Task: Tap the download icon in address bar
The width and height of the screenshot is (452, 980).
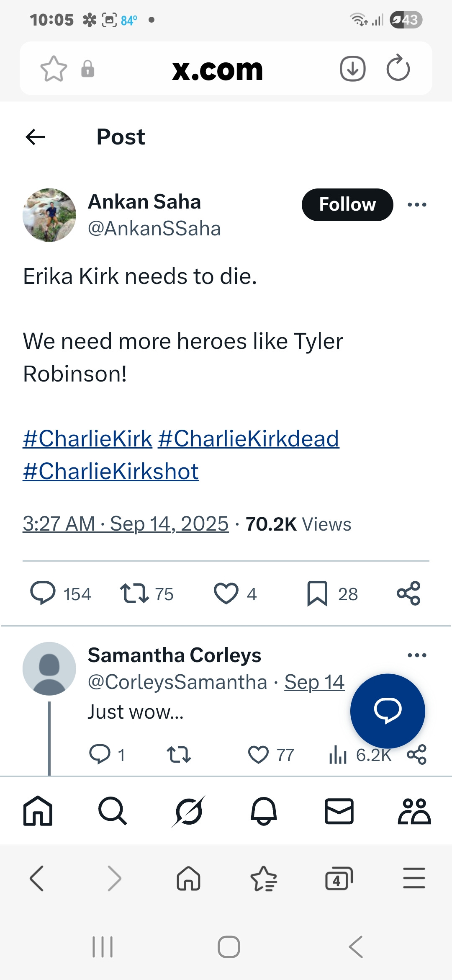Action: [352, 69]
